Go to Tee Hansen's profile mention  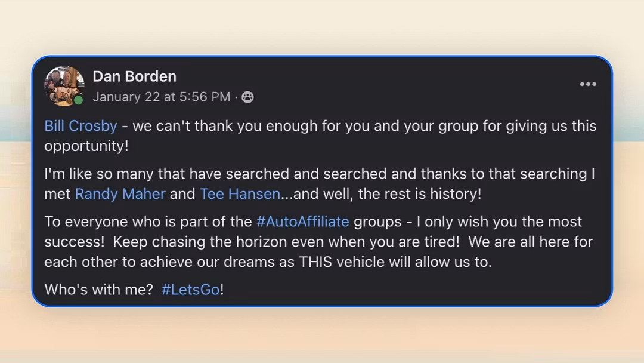coord(240,194)
